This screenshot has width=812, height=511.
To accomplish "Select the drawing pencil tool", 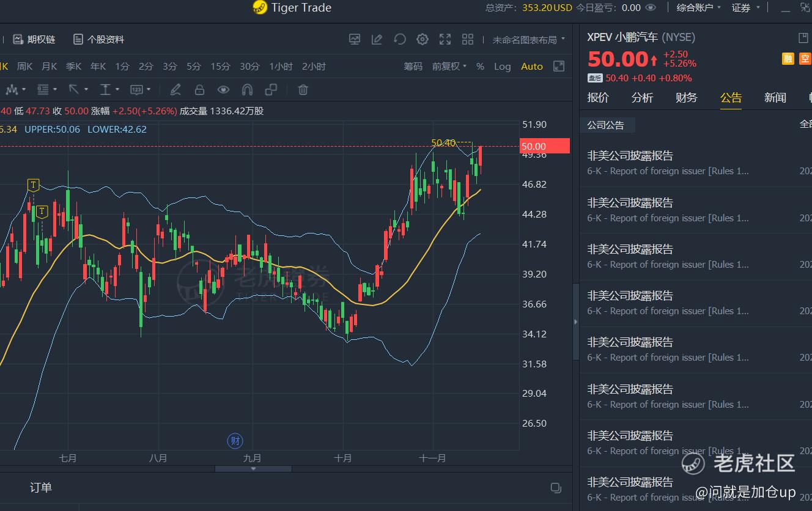I will (175, 90).
